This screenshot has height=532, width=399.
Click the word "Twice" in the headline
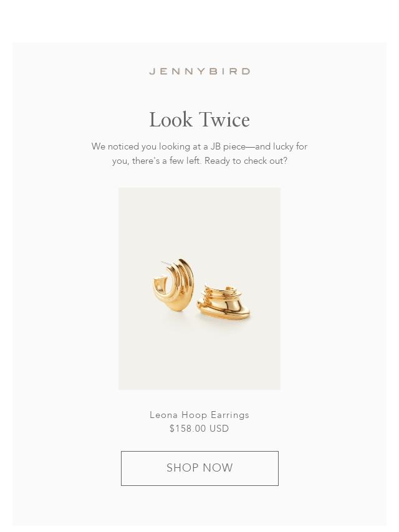pyautogui.click(x=224, y=120)
